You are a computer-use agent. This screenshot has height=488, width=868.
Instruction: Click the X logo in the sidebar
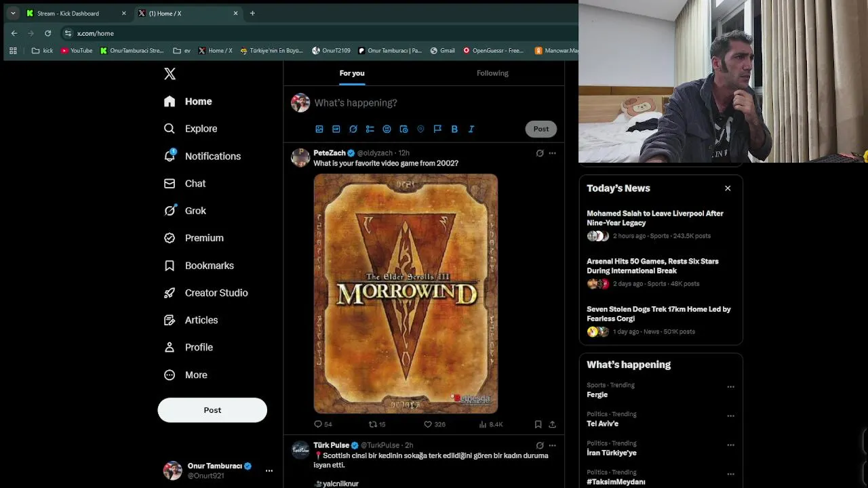[170, 74]
